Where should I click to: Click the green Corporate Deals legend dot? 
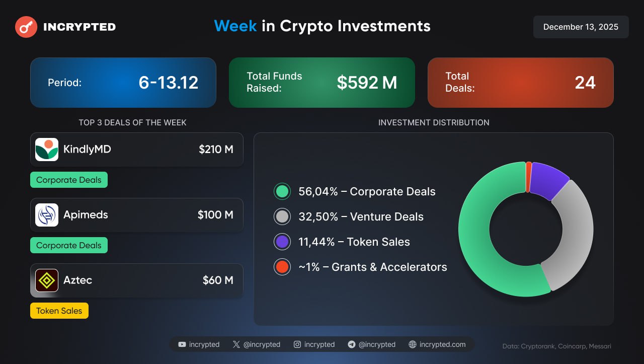[x=282, y=191]
